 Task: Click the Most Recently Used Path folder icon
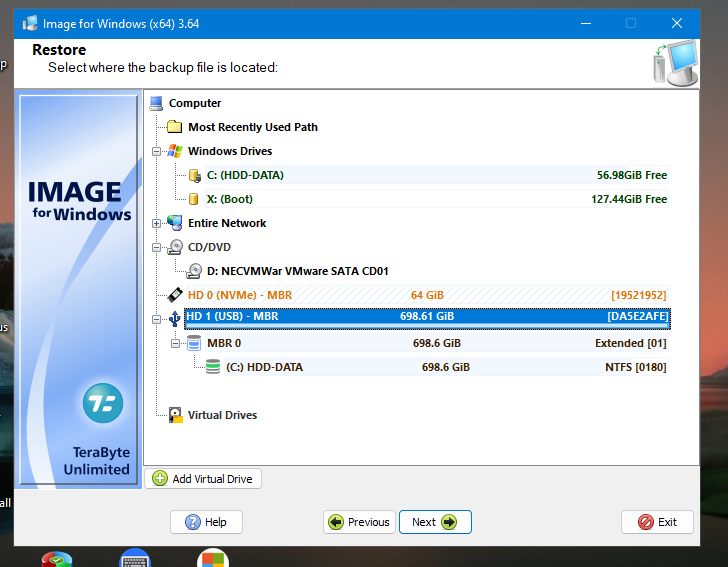tap(175, 127)
